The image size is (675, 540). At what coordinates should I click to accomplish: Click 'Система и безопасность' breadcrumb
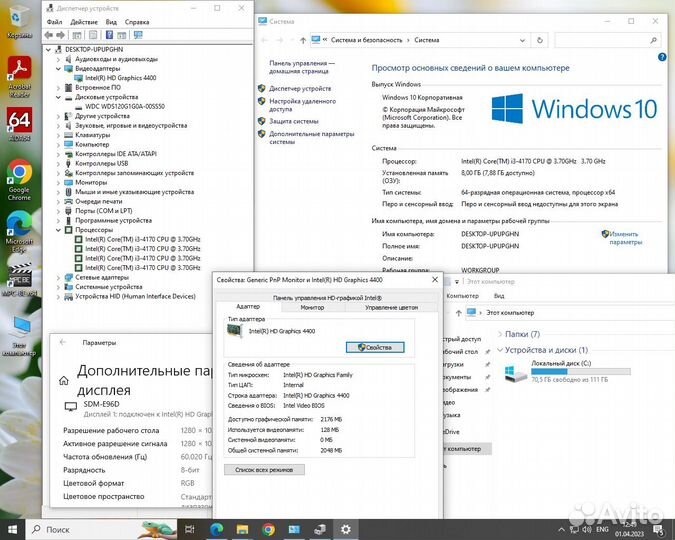(366, 40)
